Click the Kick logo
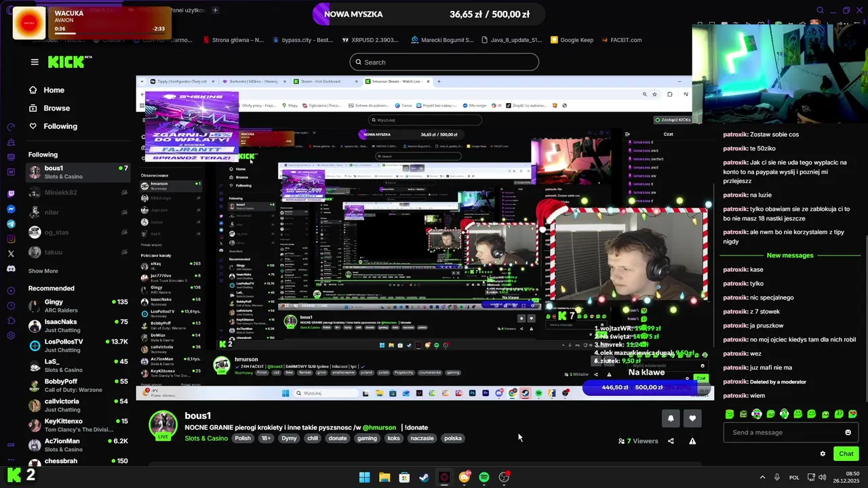Image resolution: width=868 pixels, height=488 pixels. [x=68, y=62]
